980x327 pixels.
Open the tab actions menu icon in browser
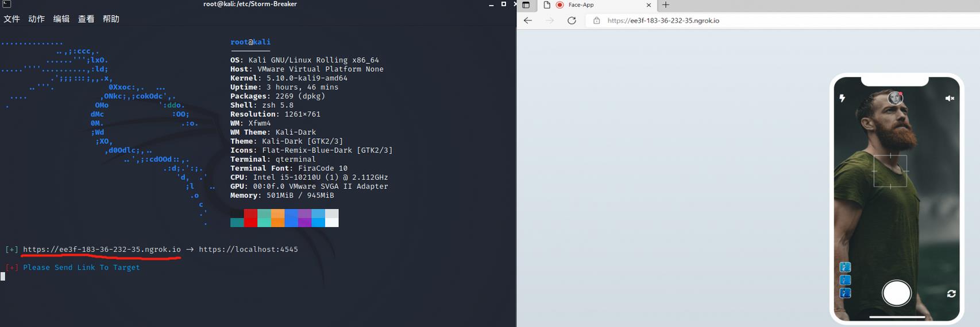tap(526, 5)
